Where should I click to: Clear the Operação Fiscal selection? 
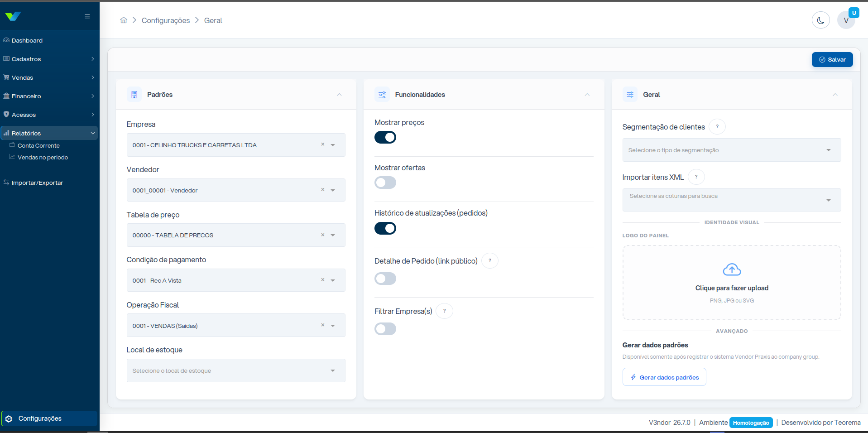coord(323,325)
